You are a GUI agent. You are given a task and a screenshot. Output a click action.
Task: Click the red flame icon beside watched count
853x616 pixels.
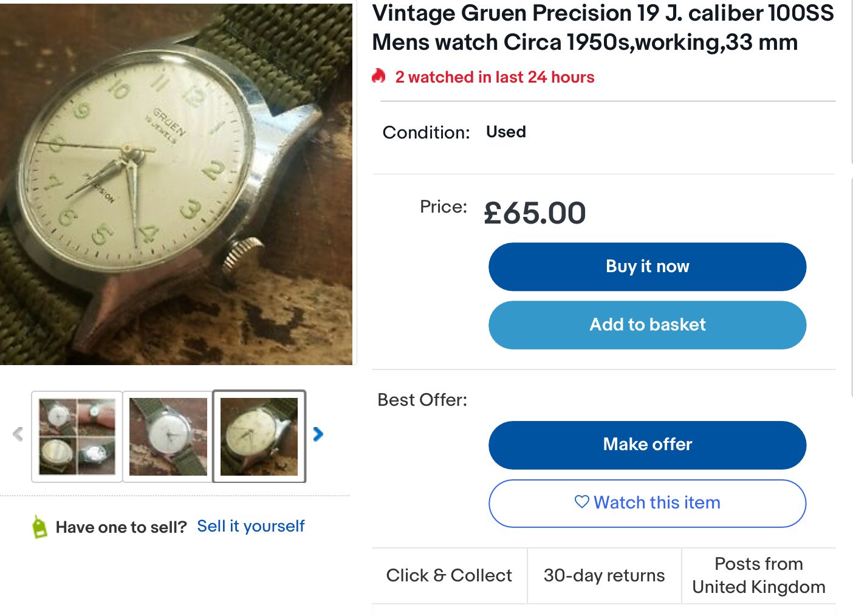click(379, 76)
